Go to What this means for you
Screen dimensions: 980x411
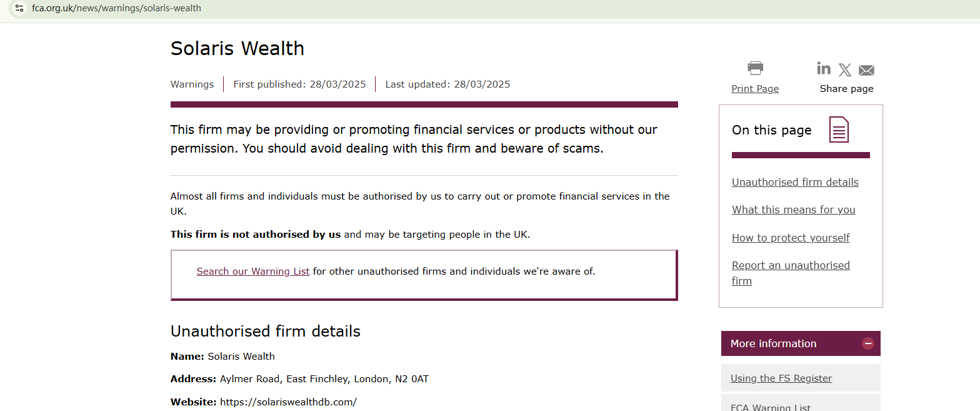[794, 210]
